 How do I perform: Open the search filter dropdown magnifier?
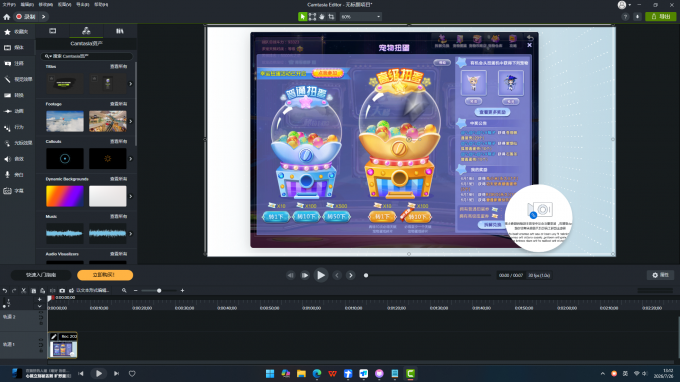pos(48,56)
